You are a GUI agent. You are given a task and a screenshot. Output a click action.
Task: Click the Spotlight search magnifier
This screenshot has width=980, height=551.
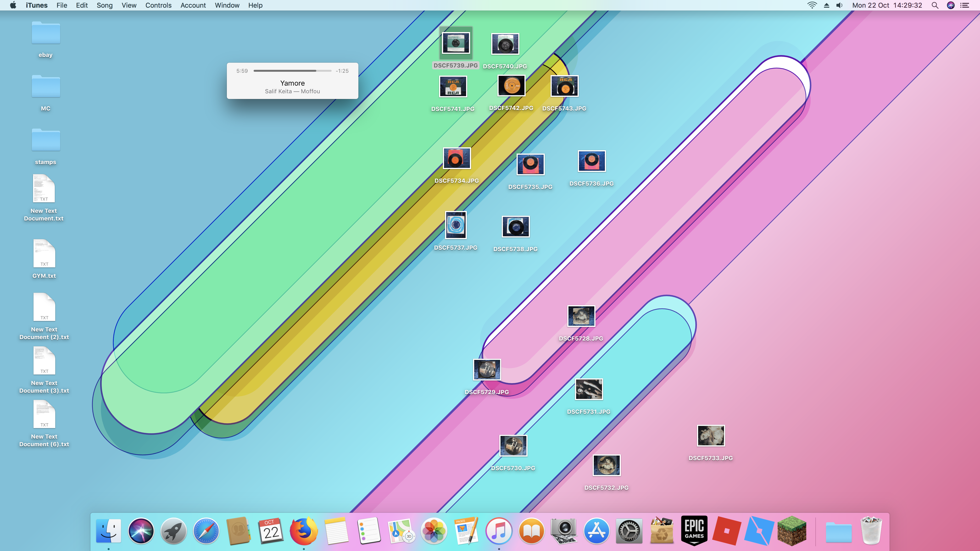pyautogui.click(x=935, y=5)
